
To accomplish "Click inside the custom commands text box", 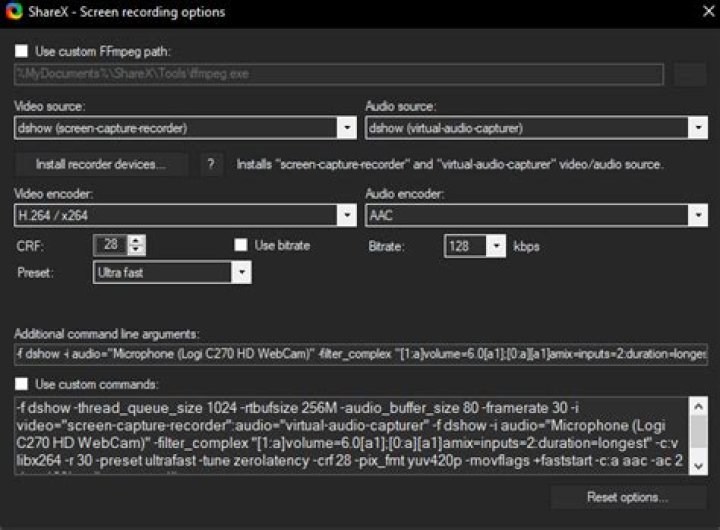I will tap(352, 435).
